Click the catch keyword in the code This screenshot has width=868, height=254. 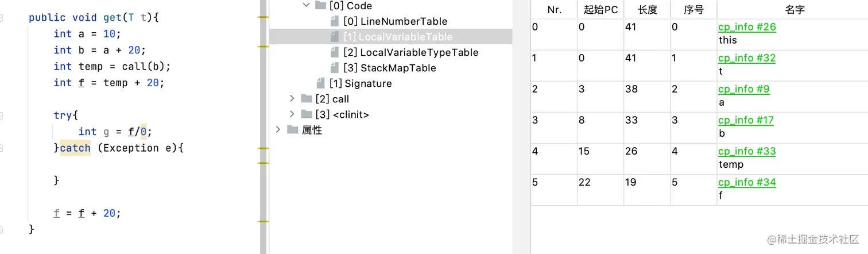75,148
